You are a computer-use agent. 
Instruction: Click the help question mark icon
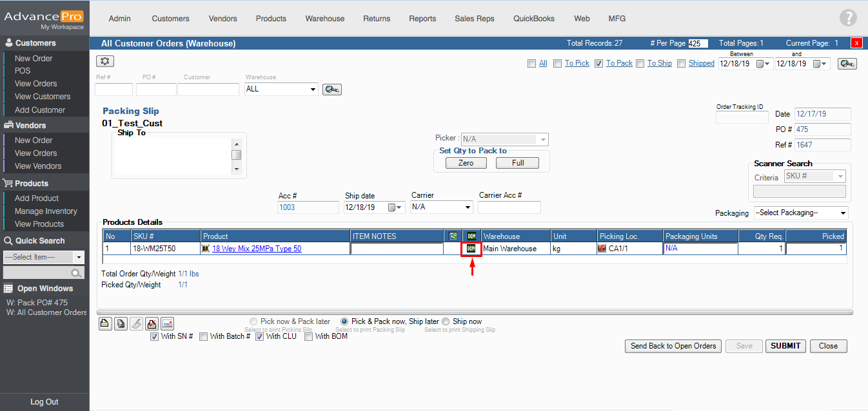[848, 18]
